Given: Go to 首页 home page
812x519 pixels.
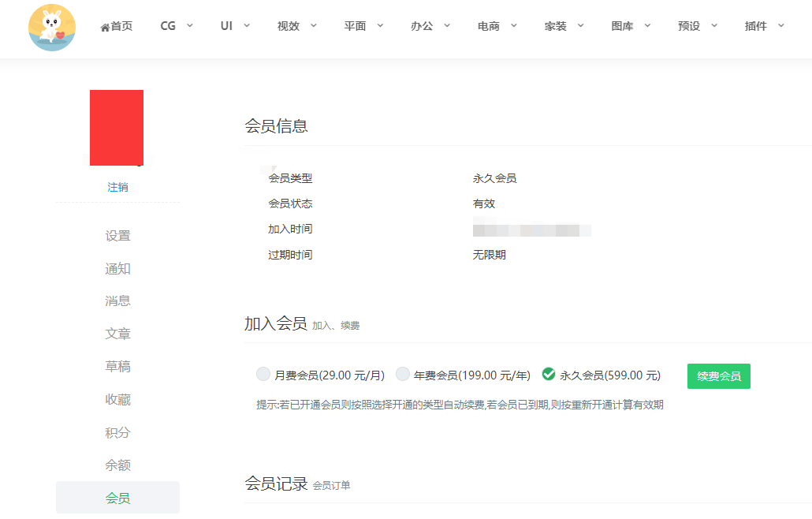Looking at the screenshot, I should (x=117, y=26).
